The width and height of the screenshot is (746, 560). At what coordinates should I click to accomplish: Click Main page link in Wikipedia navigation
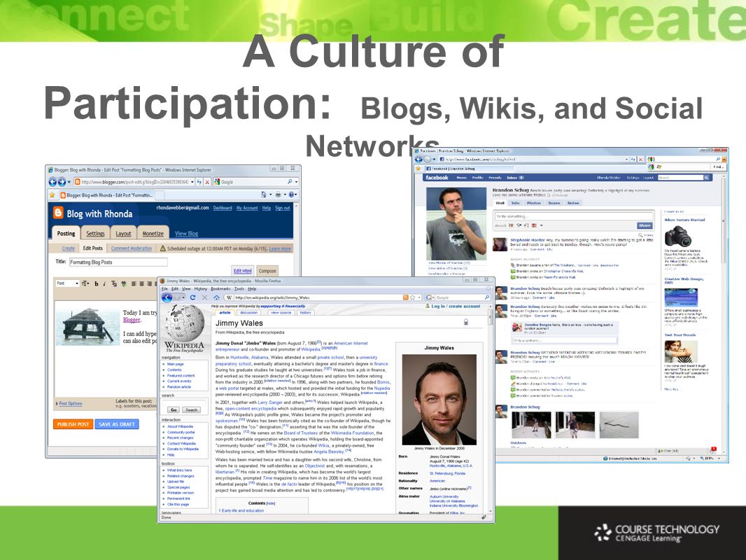coord(175,364)
